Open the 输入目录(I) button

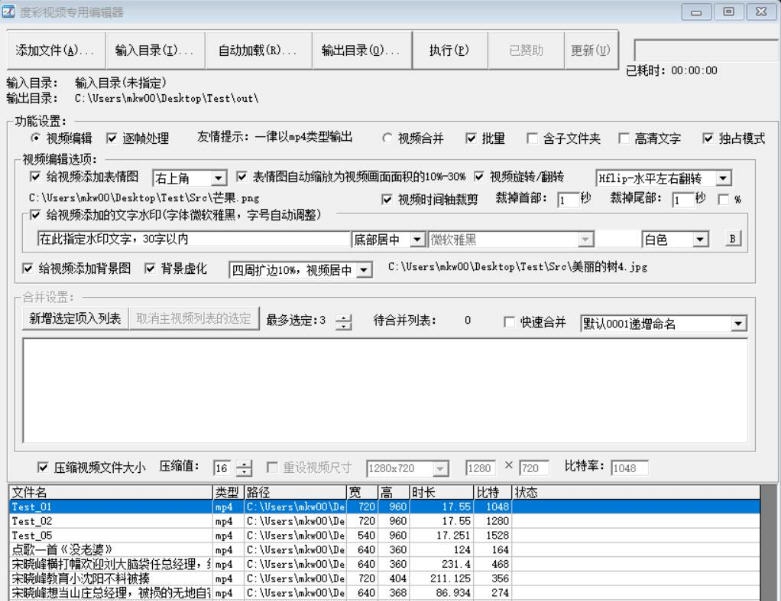155,50
